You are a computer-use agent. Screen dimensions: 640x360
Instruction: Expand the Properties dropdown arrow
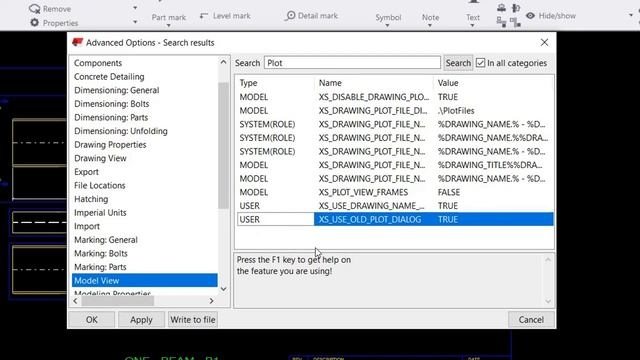(135, 22)
